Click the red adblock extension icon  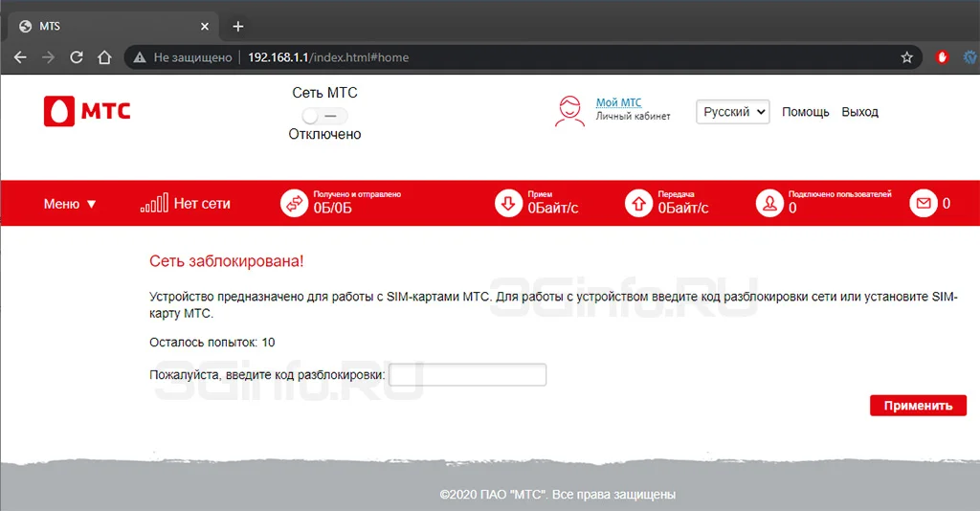click(942, 57)
